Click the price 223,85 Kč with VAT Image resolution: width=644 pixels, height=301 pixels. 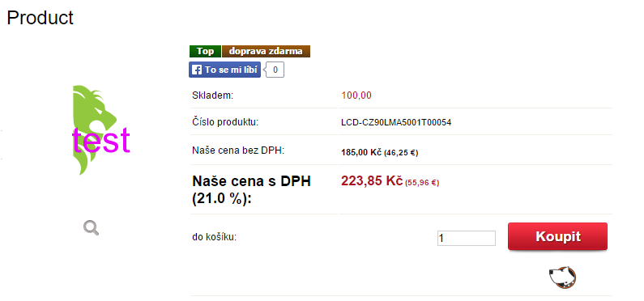(372, 180)
